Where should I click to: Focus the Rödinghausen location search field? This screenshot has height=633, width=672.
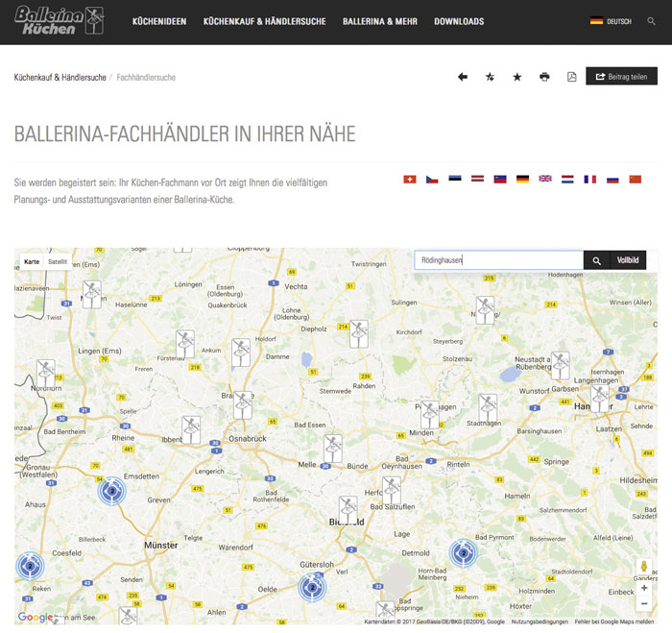pos(498,260)
